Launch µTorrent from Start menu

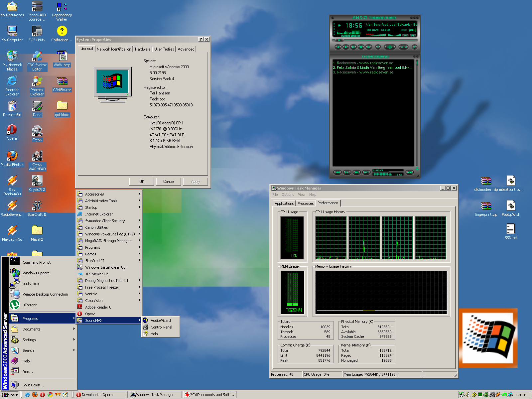[43, 305]
